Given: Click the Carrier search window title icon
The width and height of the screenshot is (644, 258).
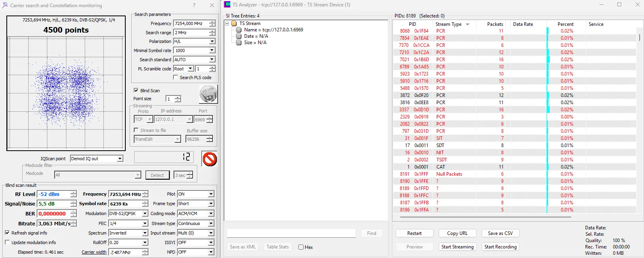Looking at the screenshot, I should click(x=5, y=5).
